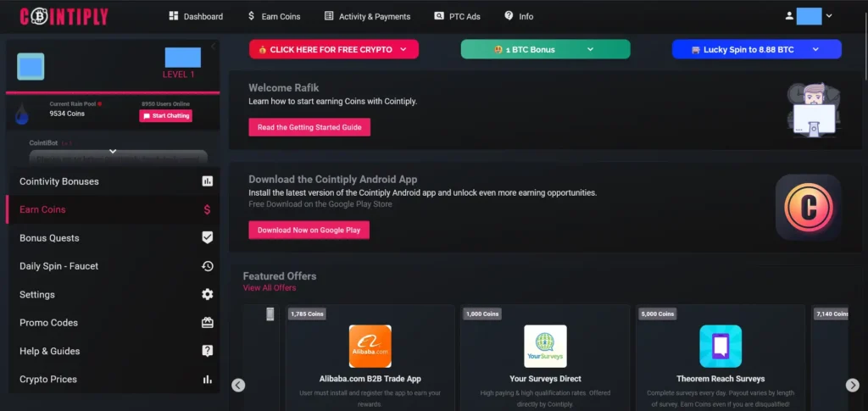
Task: Click Read the Getting Started Guide
Action: pos(309,127)
